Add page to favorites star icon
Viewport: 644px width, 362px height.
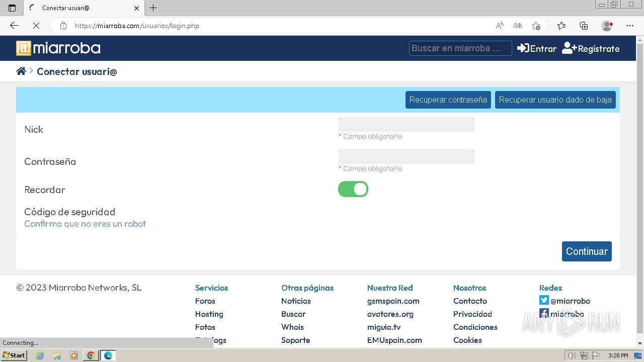536,26
